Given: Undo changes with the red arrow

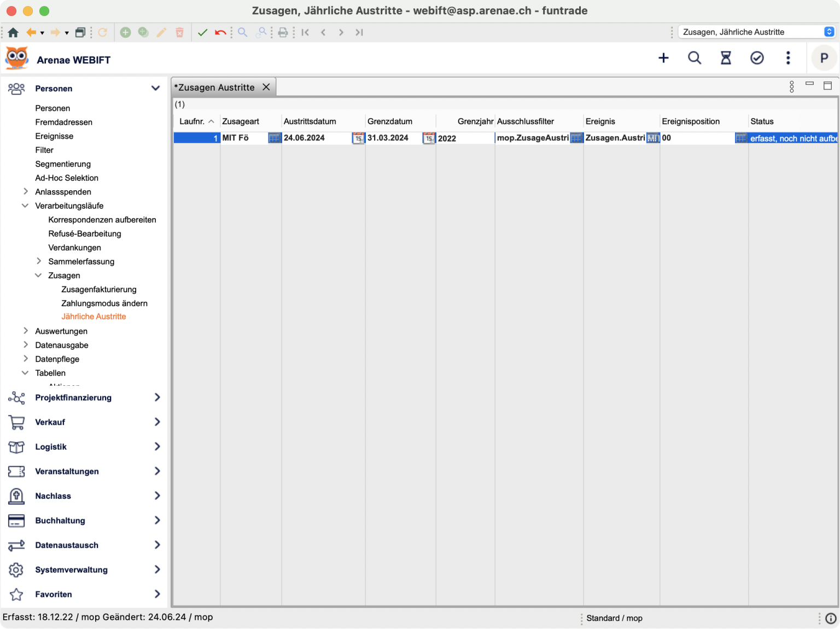Looking at the screenshot, I should point(220,33).
